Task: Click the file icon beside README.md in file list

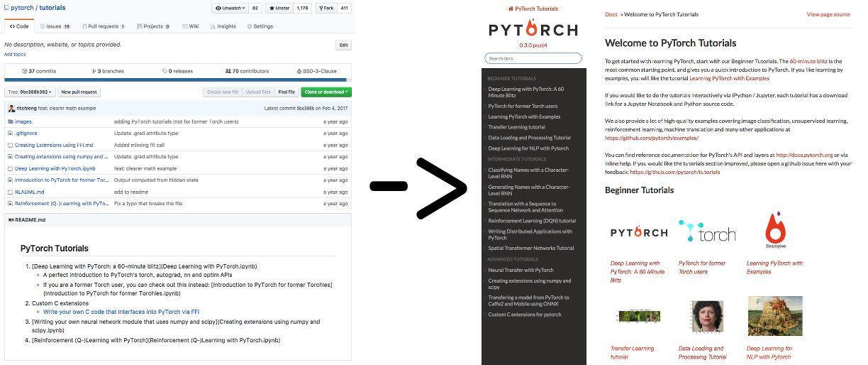Action: pos(10,192)
